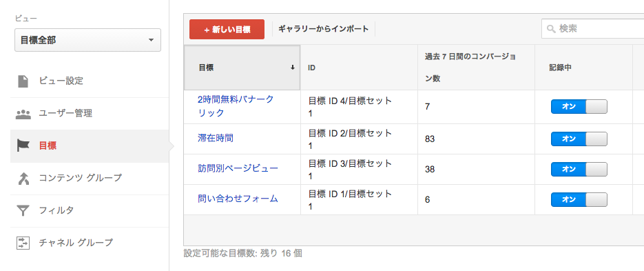Sort by the 目標 column header
The image size is (644, 271).
point(242,68)
